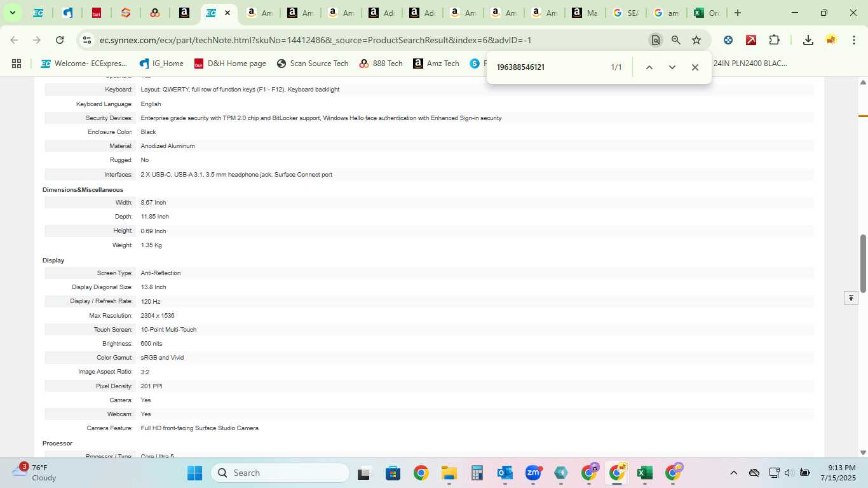The image size is (868, 488).
Task: Click the scroll down arrow of scrollbar
Action: 863,452
